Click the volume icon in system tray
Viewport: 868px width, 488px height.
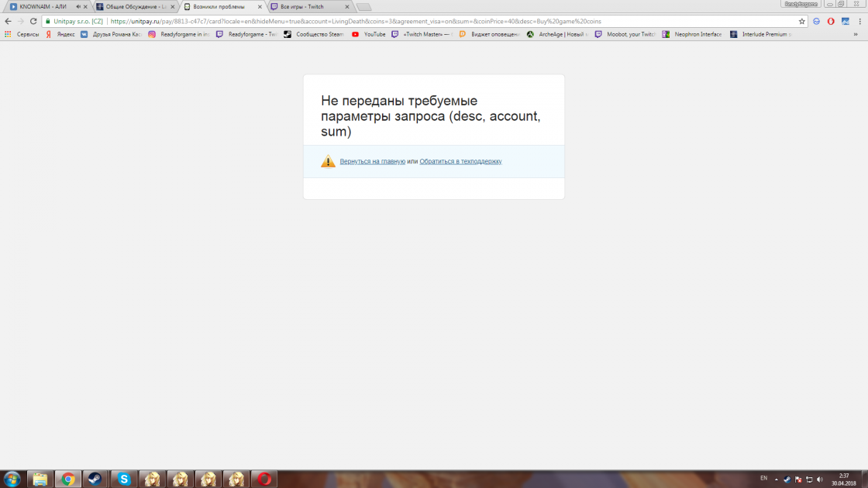point(819,479)
